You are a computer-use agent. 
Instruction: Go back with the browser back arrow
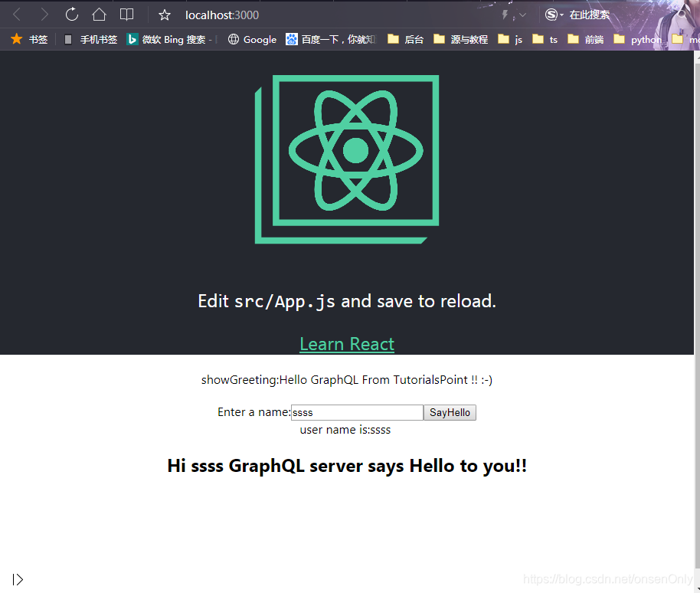18,15
